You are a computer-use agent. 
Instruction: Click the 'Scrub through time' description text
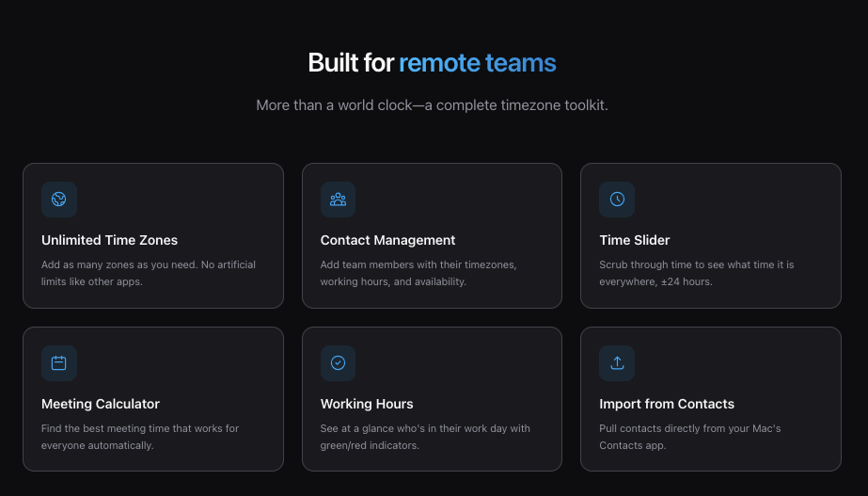coord(697,273)
